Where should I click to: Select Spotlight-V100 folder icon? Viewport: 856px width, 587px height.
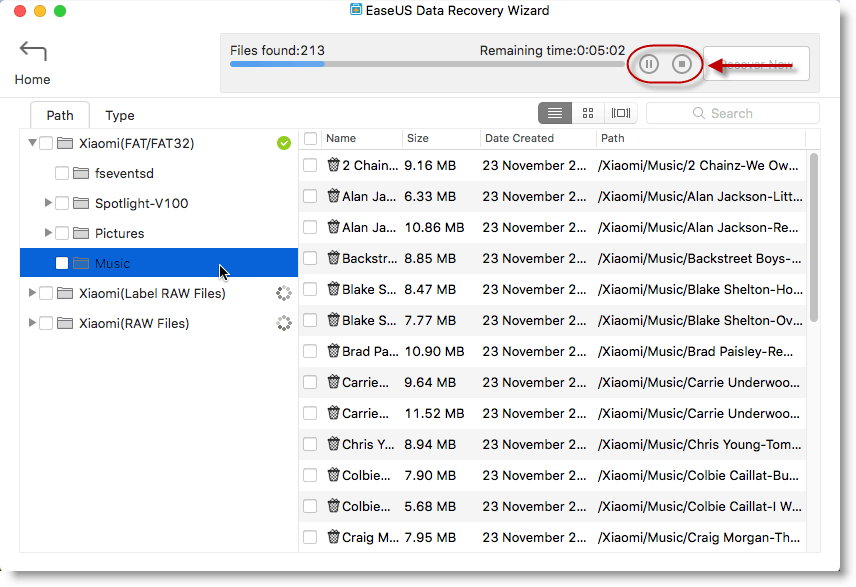(81, 203)
